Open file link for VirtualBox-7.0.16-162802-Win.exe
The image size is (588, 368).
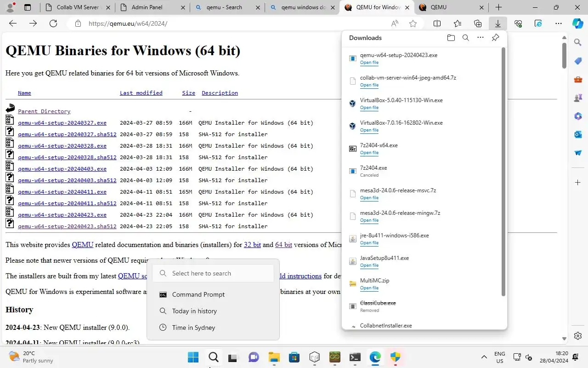point(369,130)
